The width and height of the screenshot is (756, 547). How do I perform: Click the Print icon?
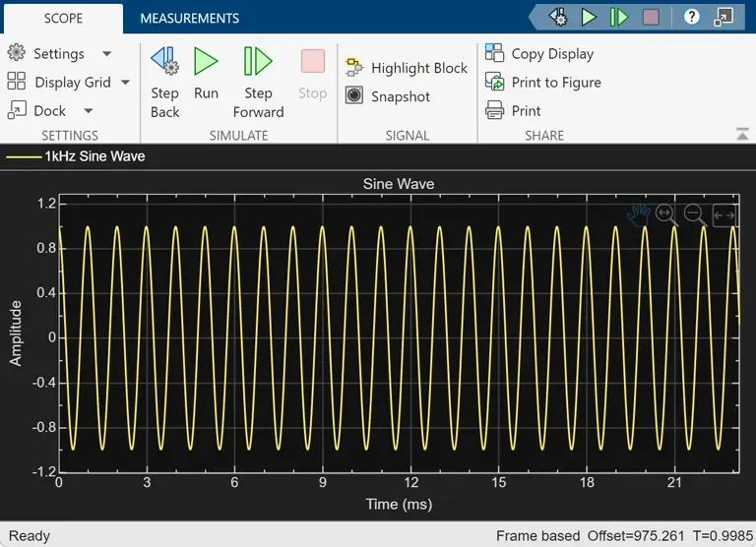pyautogui.click(x=495, y=110)
